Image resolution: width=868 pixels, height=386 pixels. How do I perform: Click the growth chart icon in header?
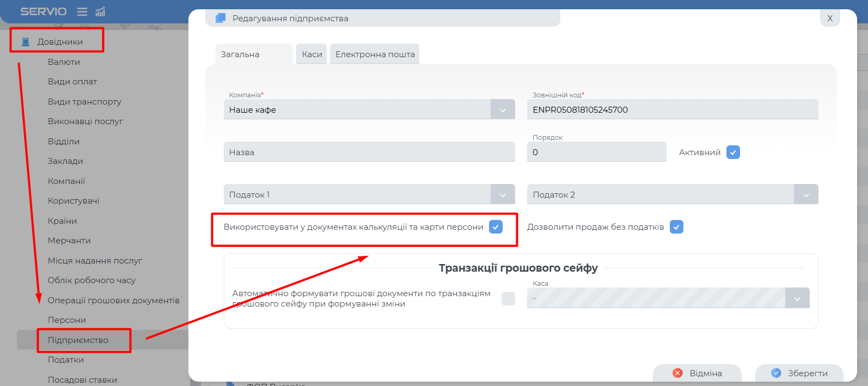[x=100, y=11]
